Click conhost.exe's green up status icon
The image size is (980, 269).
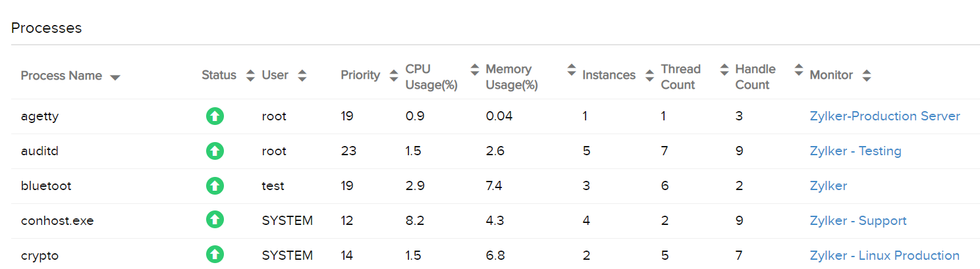point(215,221)
